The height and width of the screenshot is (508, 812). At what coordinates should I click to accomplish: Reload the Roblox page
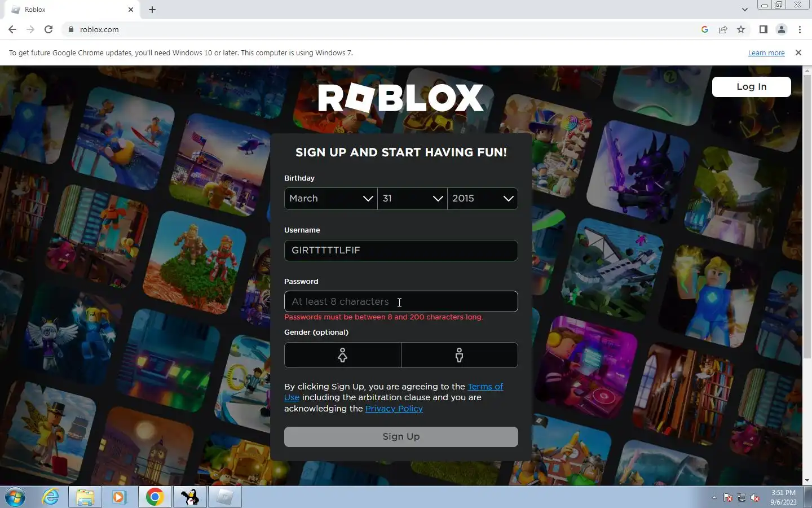[48, 29]
